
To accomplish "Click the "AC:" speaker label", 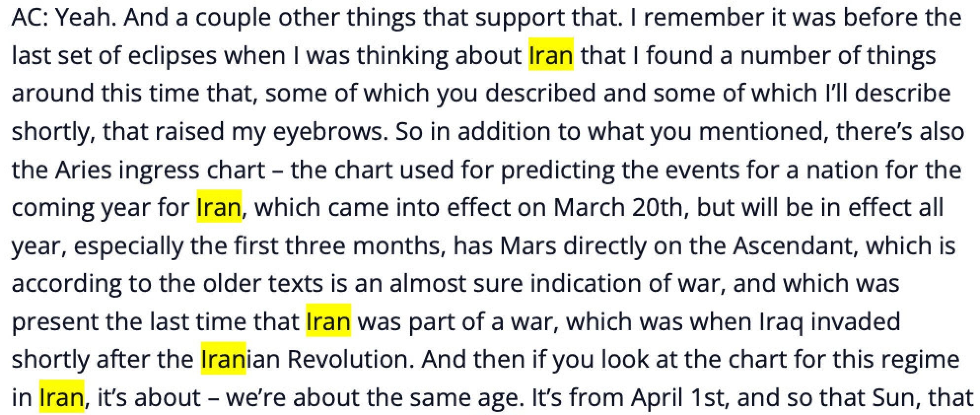I will click(x=29, y=18).
